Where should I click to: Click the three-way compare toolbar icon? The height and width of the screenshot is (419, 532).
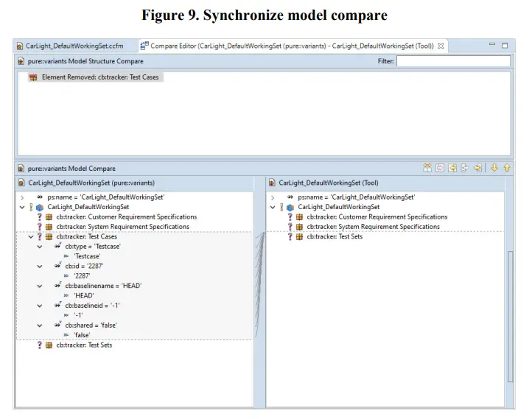tap(427, 167)
